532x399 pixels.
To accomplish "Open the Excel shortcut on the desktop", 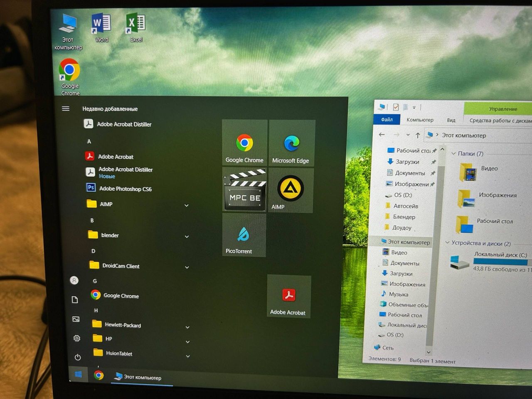I will [135, 27].
